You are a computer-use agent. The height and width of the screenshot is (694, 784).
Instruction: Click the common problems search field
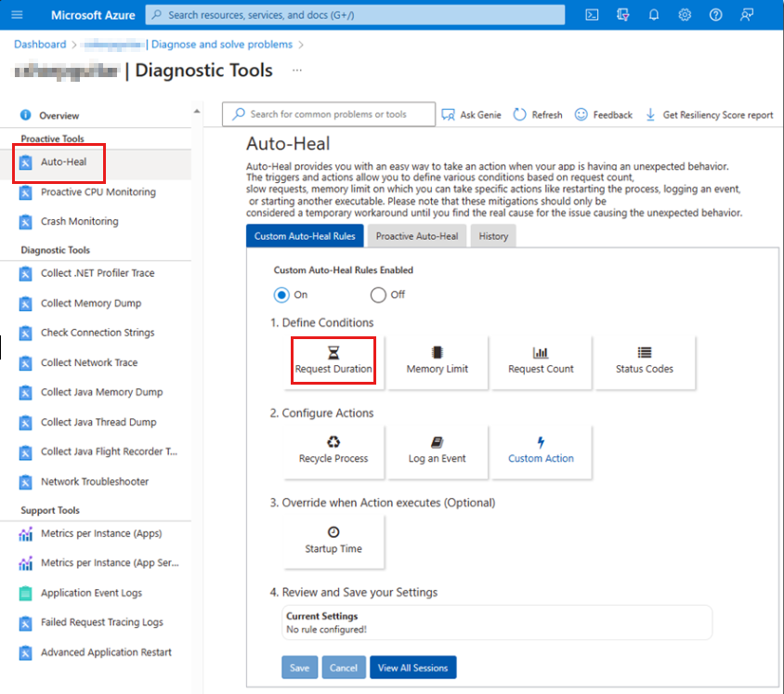click(328, 113)
